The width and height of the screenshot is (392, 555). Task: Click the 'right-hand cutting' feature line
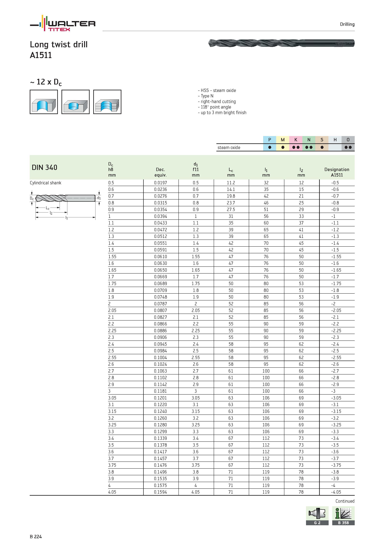(x=217, y=102)
